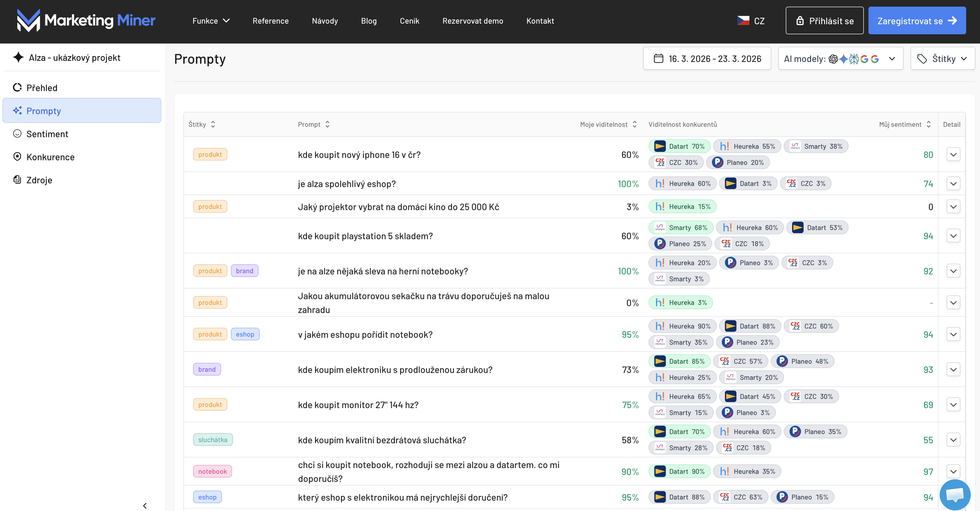The width and height of the screenshot is (980, 511).
Task: Click the Czech flag language icon
Action: [743, 20]
